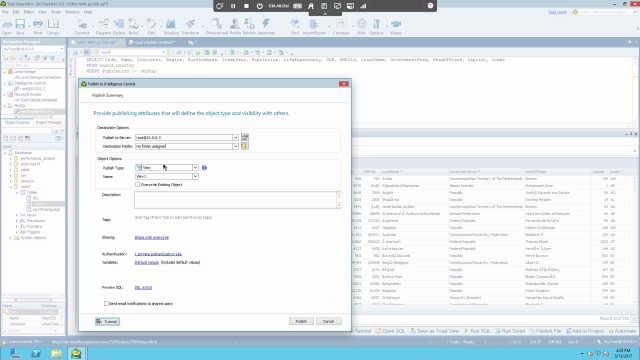Open the connection dropdown in Navigation Manager
This screenshot has width=640, height=360.
(61, 49)
